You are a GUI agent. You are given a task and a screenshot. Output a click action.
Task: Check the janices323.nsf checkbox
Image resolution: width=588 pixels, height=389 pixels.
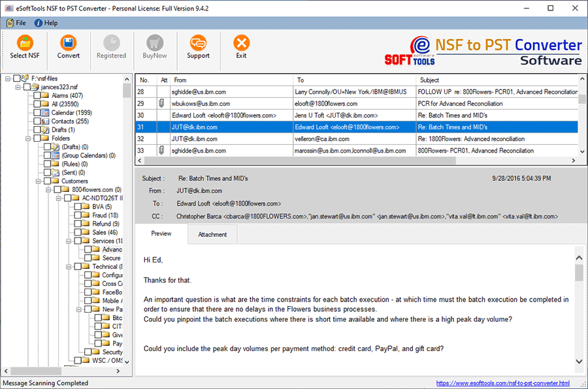[27, 87]
